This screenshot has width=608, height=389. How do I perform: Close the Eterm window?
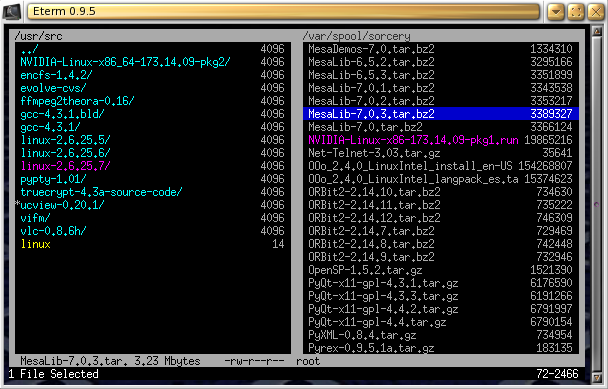pos(596,12)
